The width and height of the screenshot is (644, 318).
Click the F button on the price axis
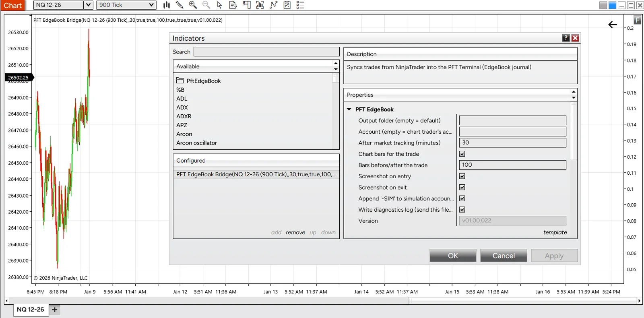pos(637,19)
